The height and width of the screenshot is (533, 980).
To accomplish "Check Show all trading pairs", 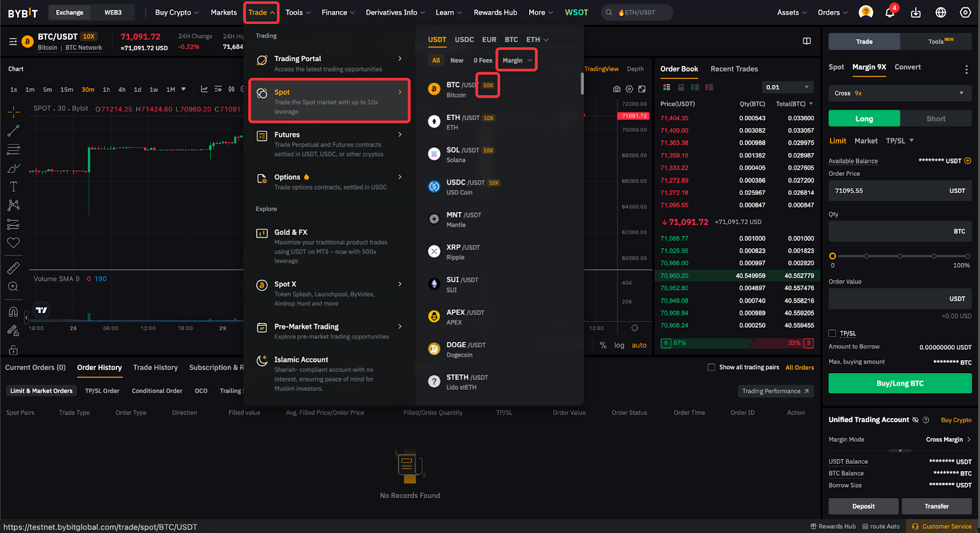I will [x=711, y=368].
